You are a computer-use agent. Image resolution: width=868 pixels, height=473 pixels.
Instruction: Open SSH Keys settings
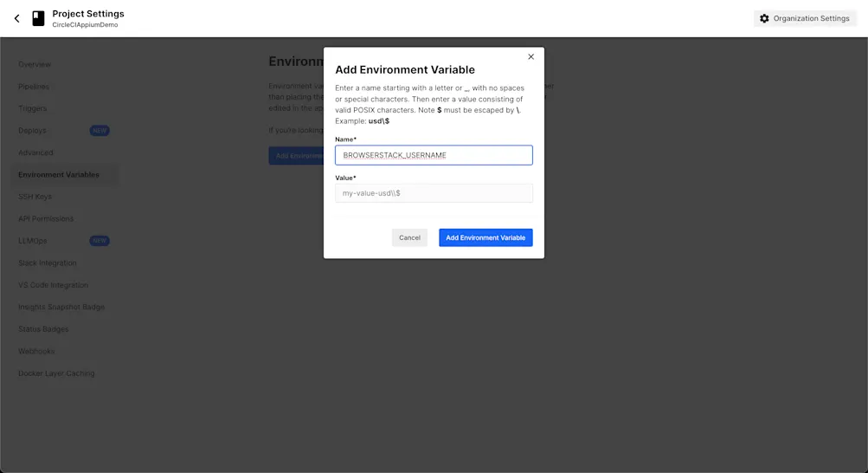point(35,197)
